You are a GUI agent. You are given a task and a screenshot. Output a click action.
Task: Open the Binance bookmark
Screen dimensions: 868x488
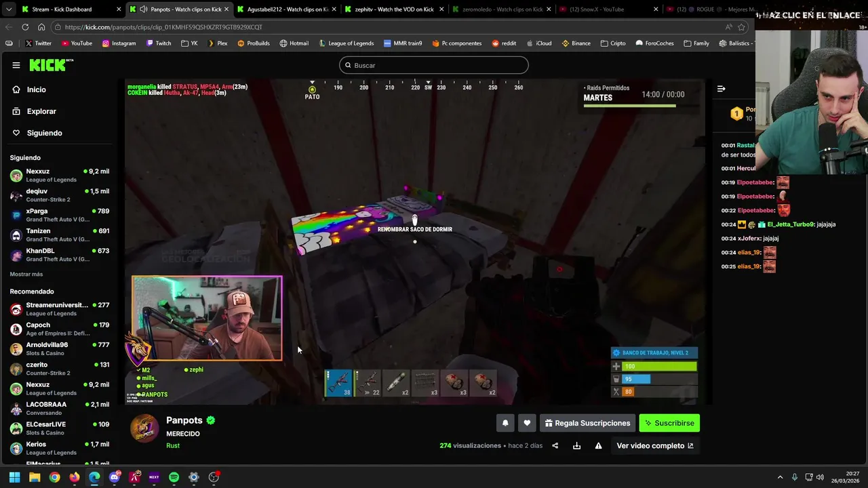point(576,43)
